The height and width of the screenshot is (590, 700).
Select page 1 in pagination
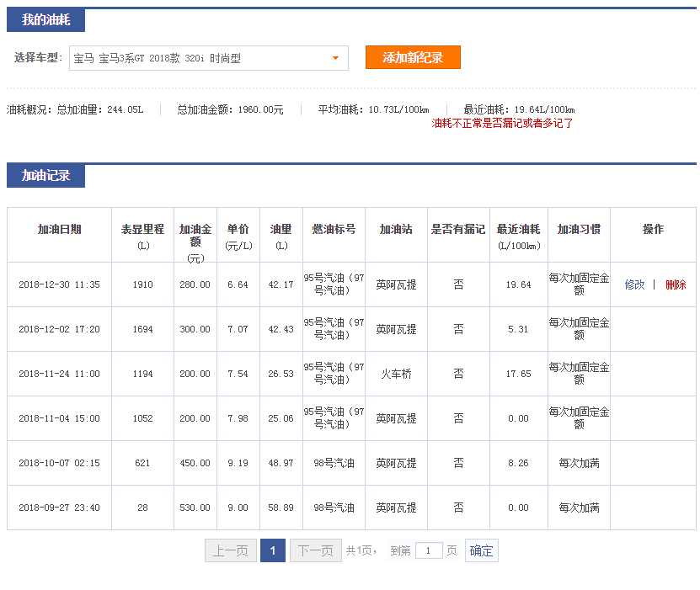click(273, 551)
